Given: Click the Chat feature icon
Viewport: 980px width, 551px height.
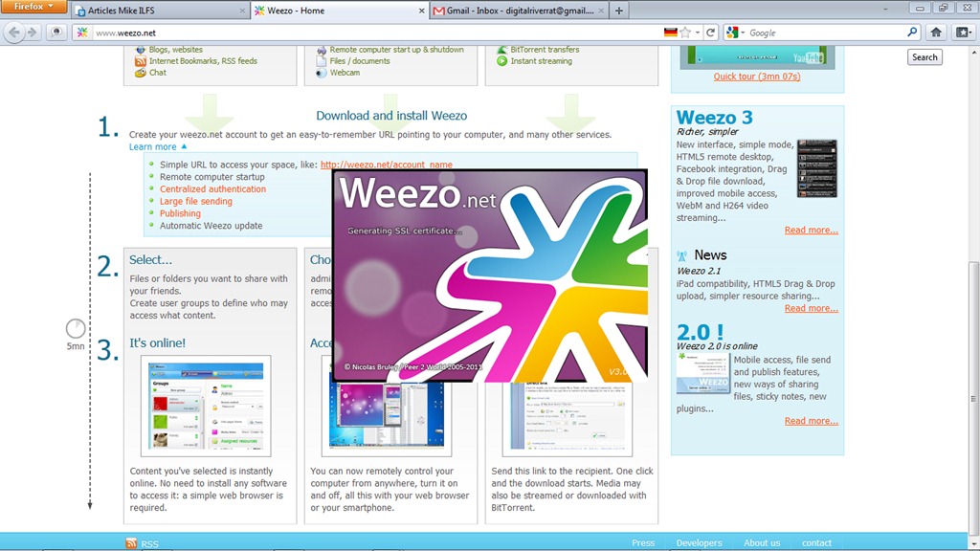Looking at the screenshot, I should [141, 73].
